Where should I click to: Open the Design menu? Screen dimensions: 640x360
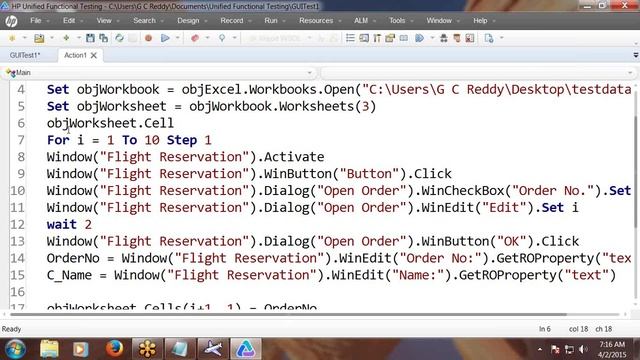[188, 20]
